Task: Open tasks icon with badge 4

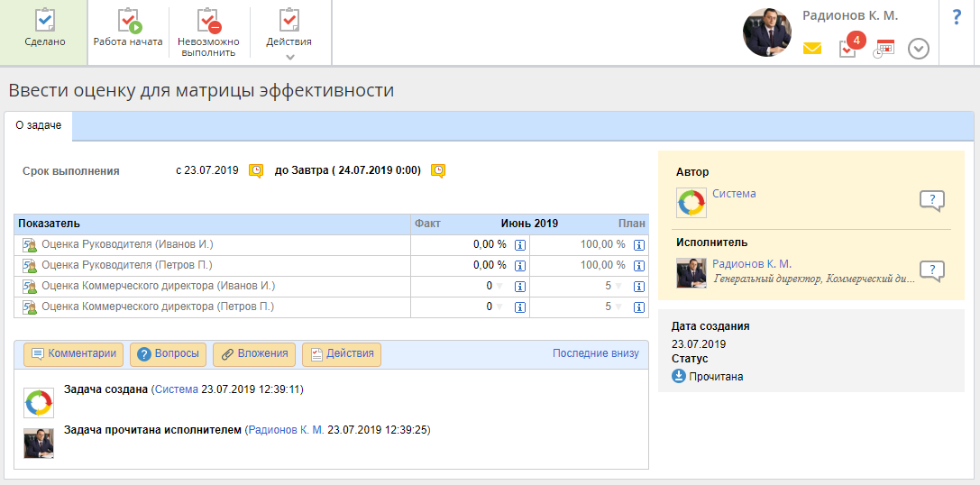Action: [x=848, y=48]
